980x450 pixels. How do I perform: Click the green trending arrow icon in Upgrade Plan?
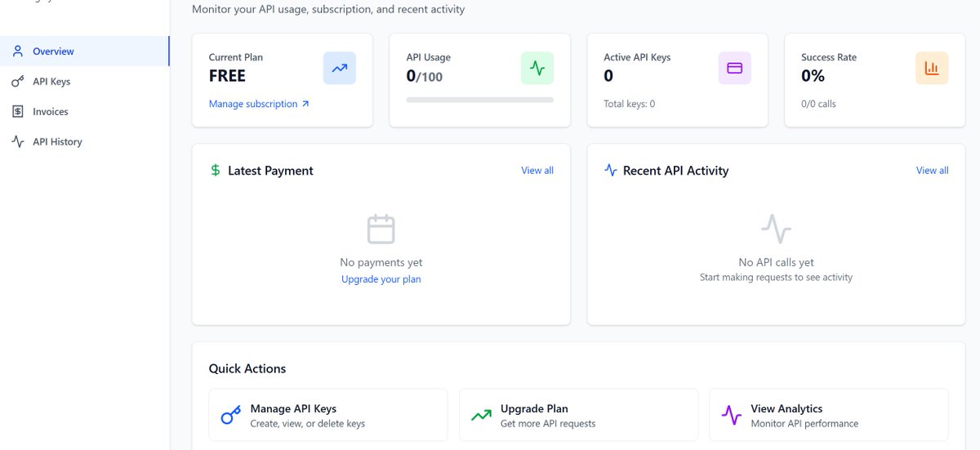coord(481,415)
